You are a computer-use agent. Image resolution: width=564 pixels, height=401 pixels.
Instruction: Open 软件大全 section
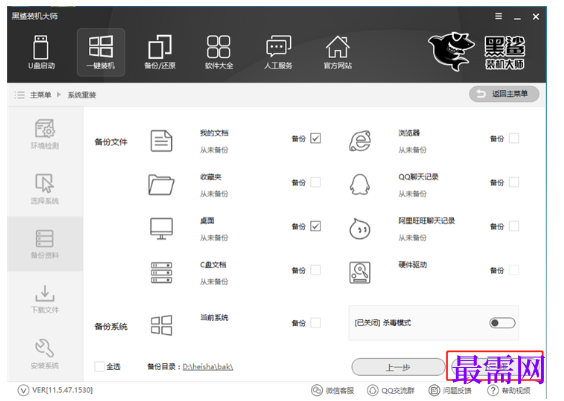[x=219, y=52]
